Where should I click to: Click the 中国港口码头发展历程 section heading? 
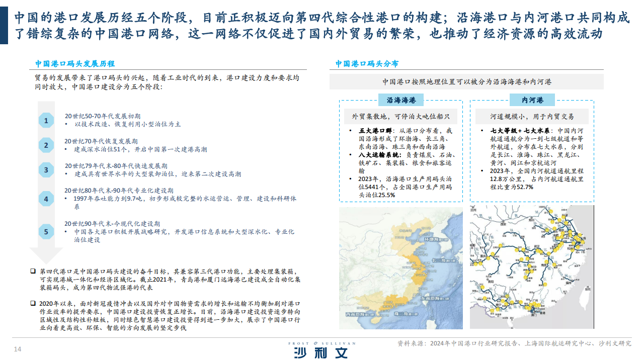(75, 64)
